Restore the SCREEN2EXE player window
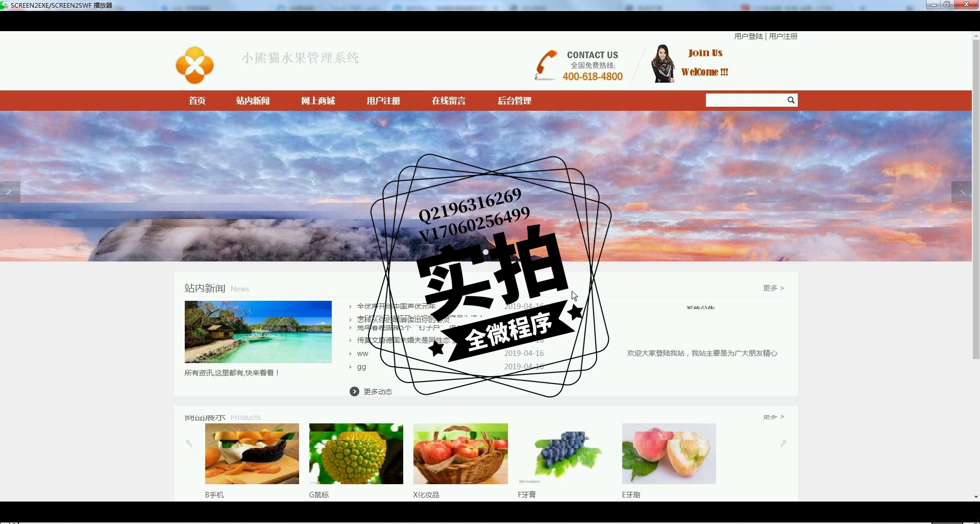Viewport: 980px width, 524px height. pos(946,5)
